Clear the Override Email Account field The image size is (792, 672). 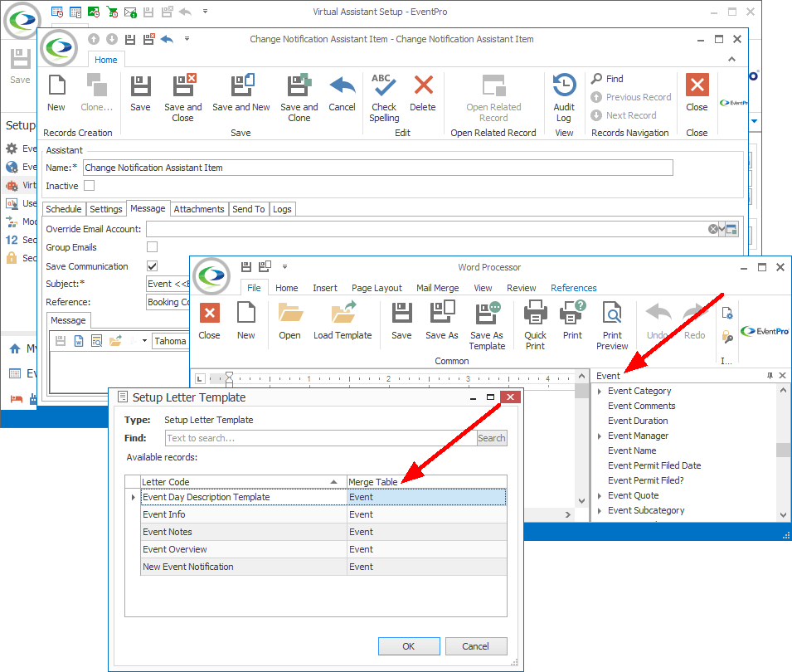tap(712, 229)
